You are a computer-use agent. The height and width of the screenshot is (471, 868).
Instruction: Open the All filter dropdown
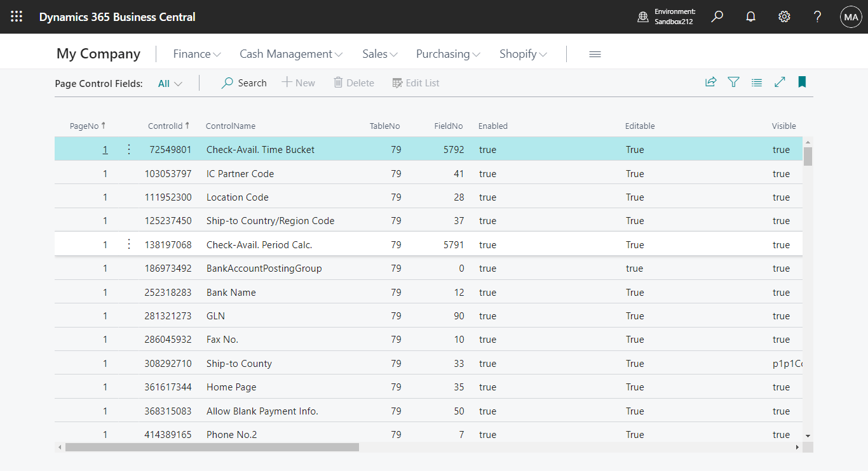click(x=169, y=83)
